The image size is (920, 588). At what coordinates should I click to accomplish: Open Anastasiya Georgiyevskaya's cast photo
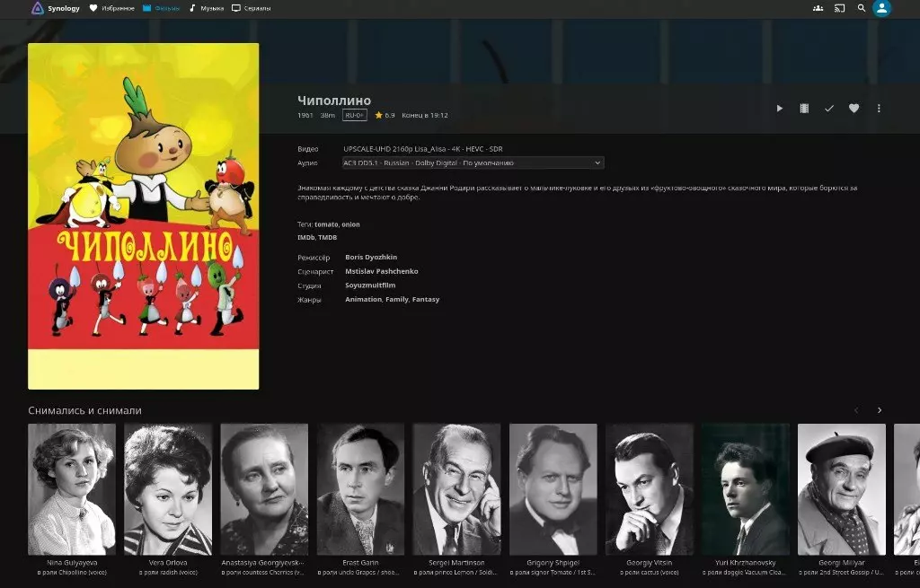point(264,489)
